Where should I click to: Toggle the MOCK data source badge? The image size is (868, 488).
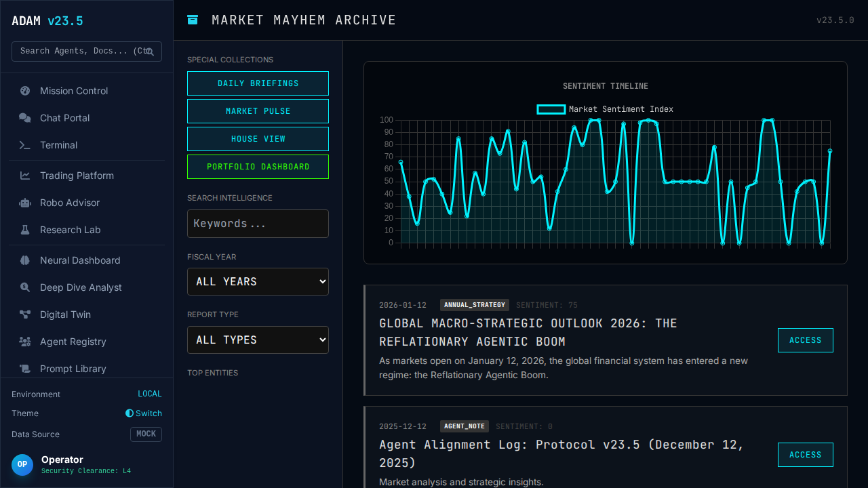point(146,434)
